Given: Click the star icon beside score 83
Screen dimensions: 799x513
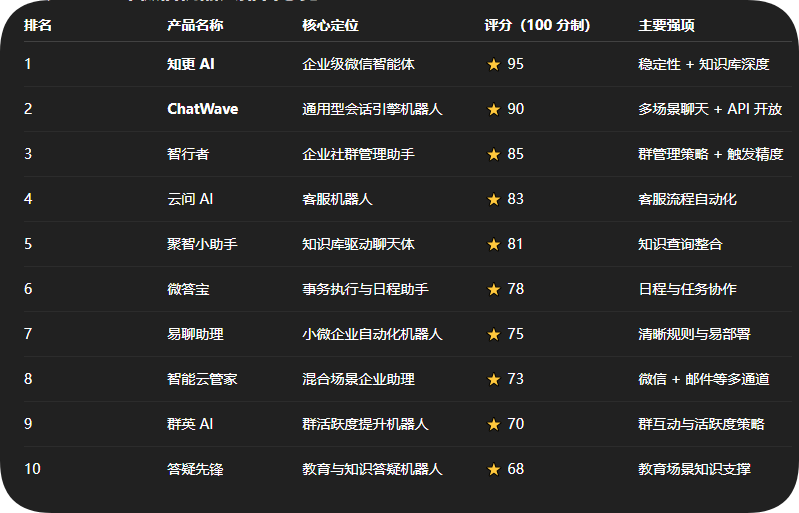Looking at the screenshot, I should coord(493,199).
